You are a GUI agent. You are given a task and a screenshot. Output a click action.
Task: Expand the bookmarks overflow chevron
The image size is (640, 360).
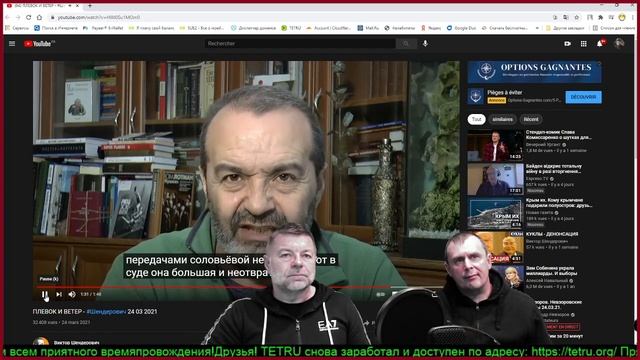coord(537,28)
